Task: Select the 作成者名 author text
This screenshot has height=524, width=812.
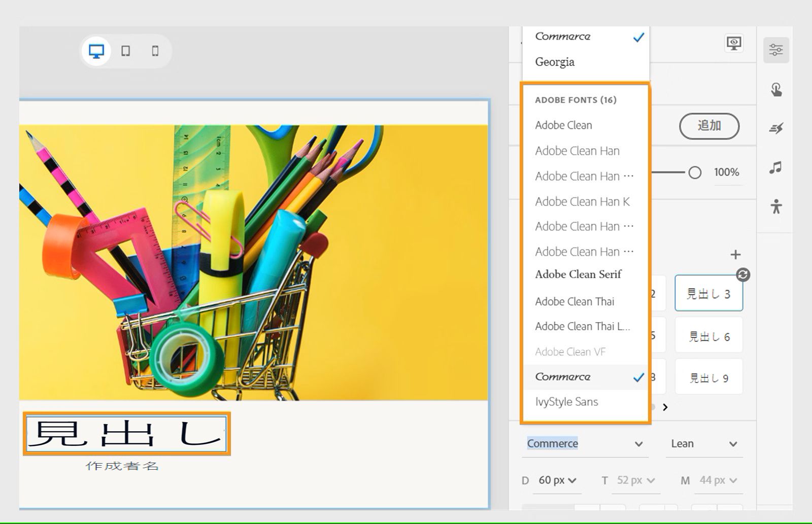Action: pyautogui.click(x=122, y=466)
